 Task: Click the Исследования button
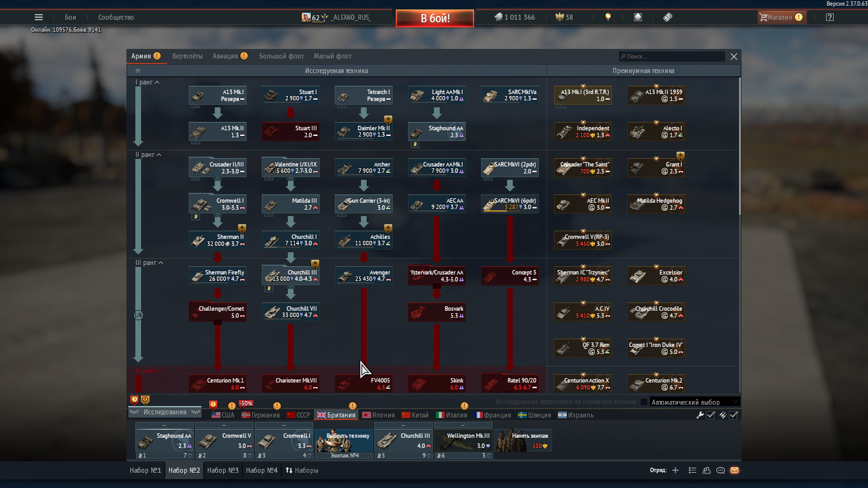point(165,412)
